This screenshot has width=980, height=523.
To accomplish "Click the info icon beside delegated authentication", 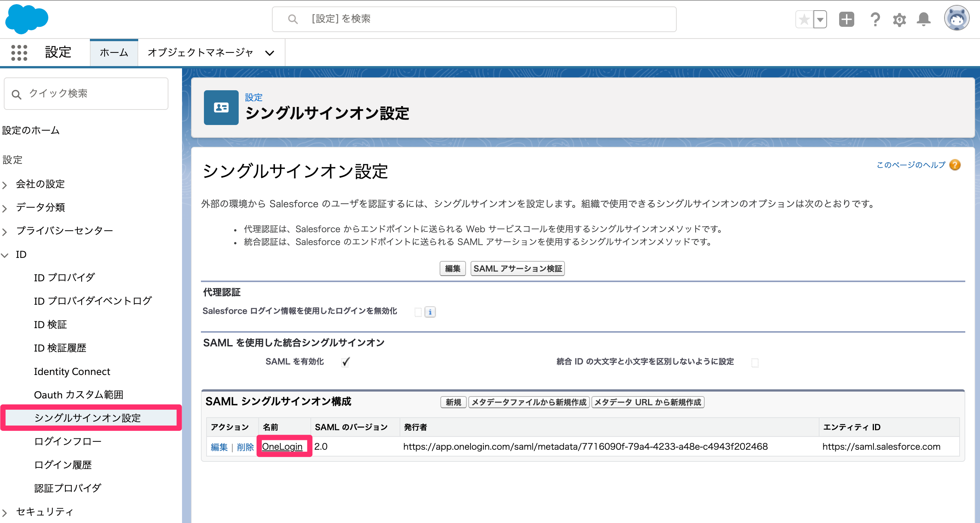I will (x=430, y=312).
